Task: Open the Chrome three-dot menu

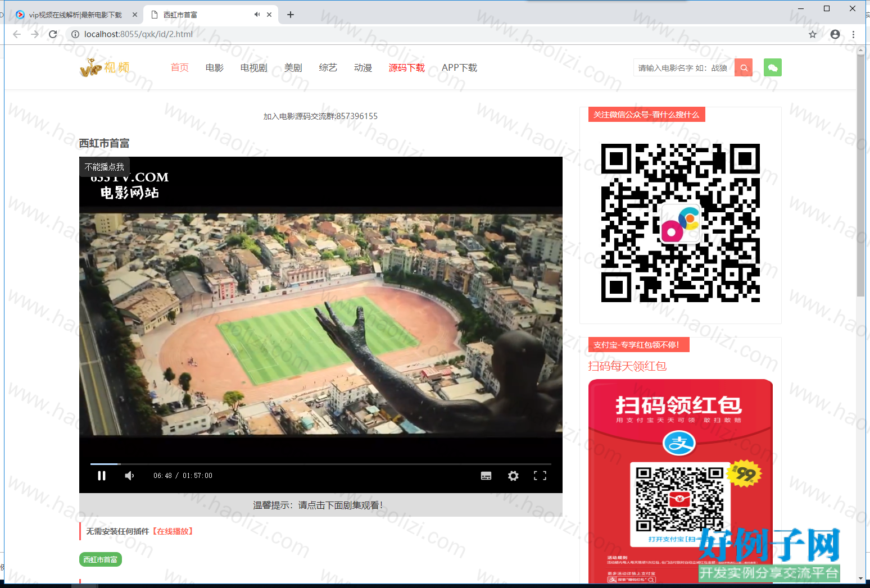Action: click(853, 34)
